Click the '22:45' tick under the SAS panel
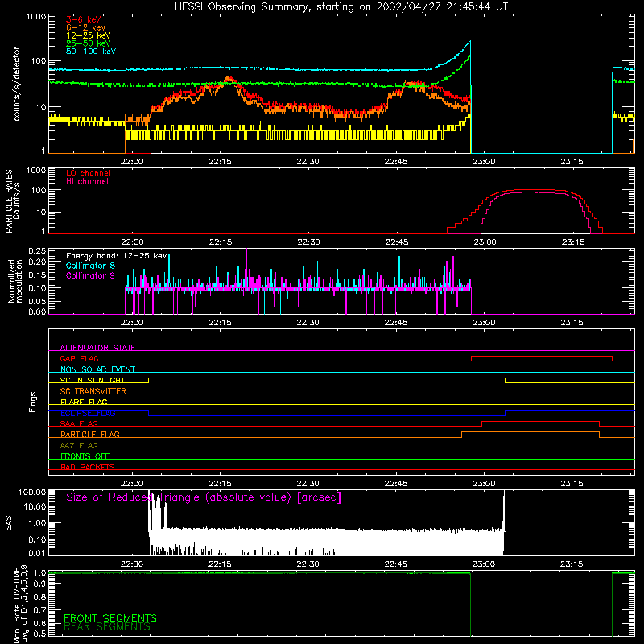Image resolution: width=644 pixels, height=644 pixels. [x=396, y=564]
